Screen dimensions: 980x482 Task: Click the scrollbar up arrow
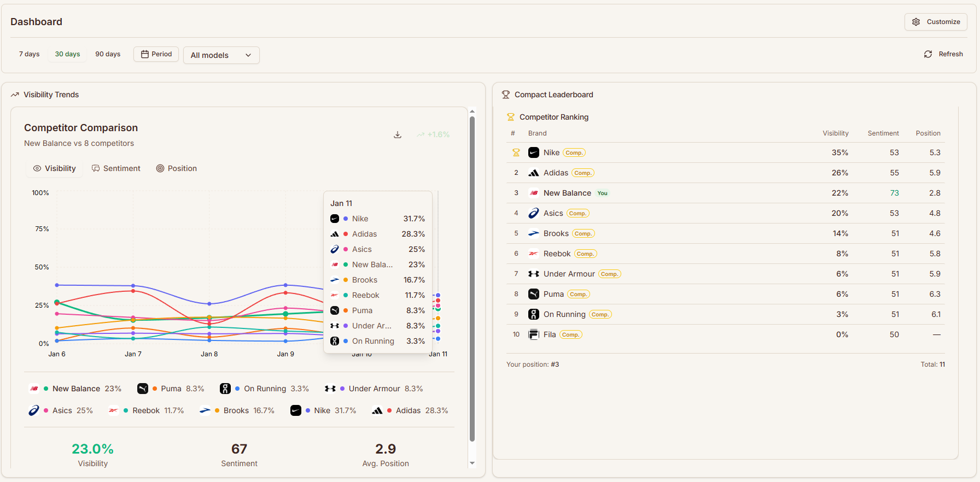coord(472,111)
